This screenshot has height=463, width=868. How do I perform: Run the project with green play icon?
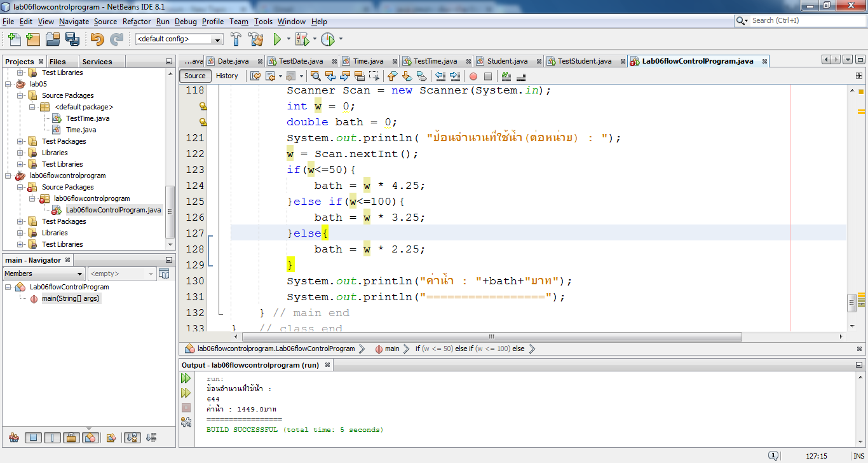pyautogui.click(x=277, y=39)
